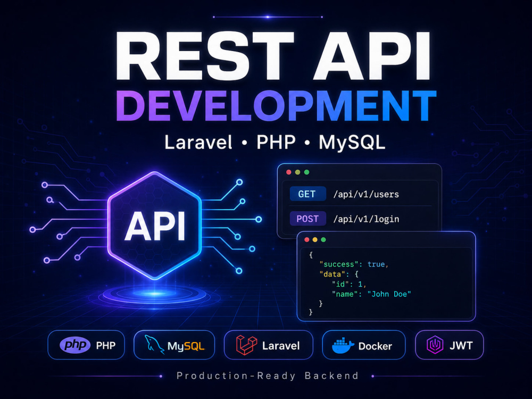Click the red dot in the JSON window
The image size is (532, 399).
point(307,240)
